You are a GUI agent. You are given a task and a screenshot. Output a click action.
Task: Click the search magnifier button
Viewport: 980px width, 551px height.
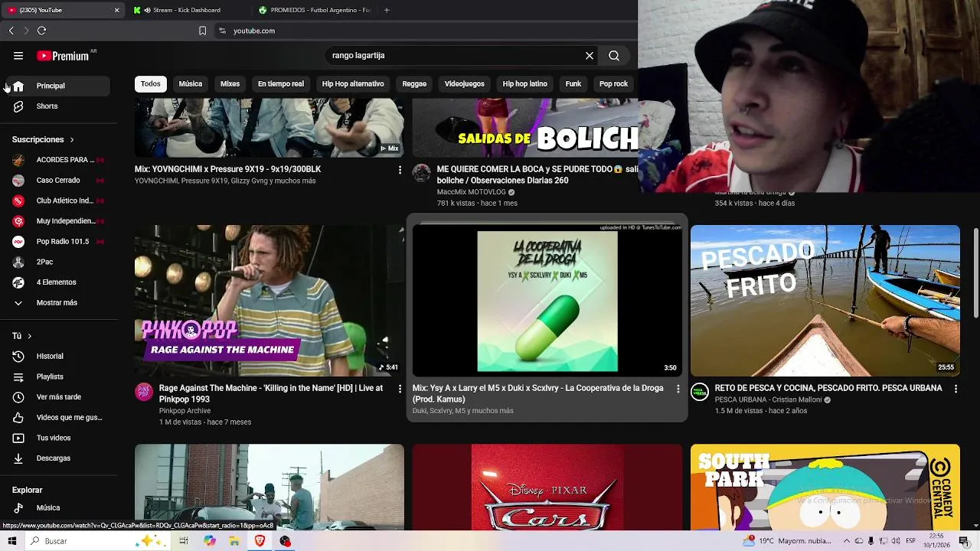pyautogui.click(x=614, y=56)
